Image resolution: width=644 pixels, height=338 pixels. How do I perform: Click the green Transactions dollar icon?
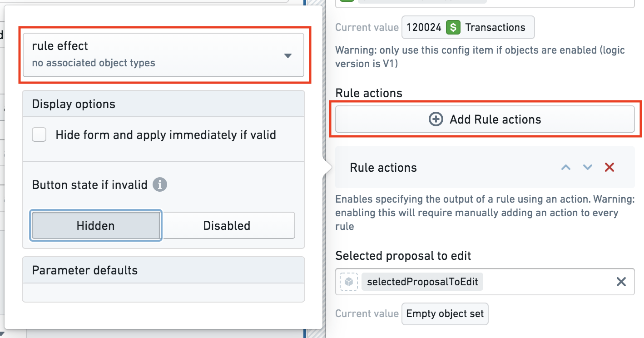click(x=453, y=27)
